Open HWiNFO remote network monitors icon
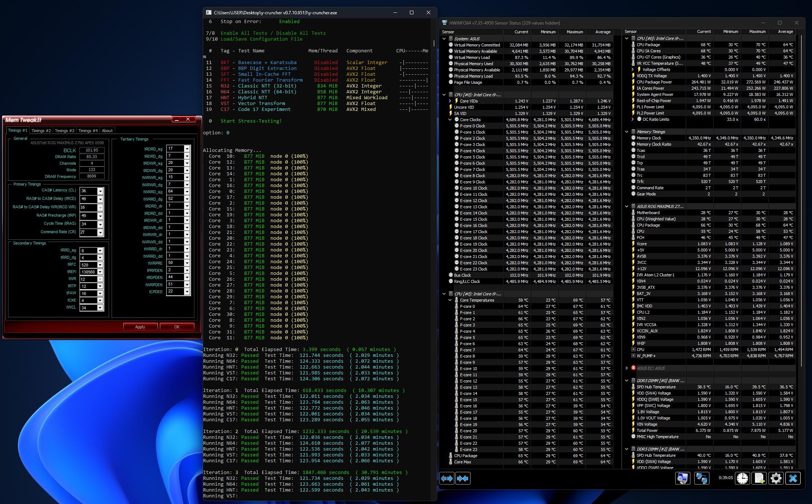Screen dimensions: 812x504 point(701,478)
